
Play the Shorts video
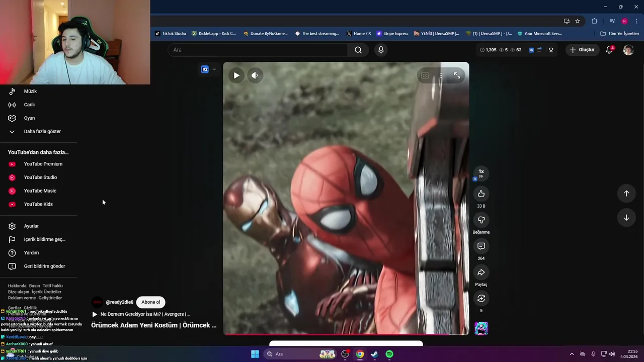236,75
